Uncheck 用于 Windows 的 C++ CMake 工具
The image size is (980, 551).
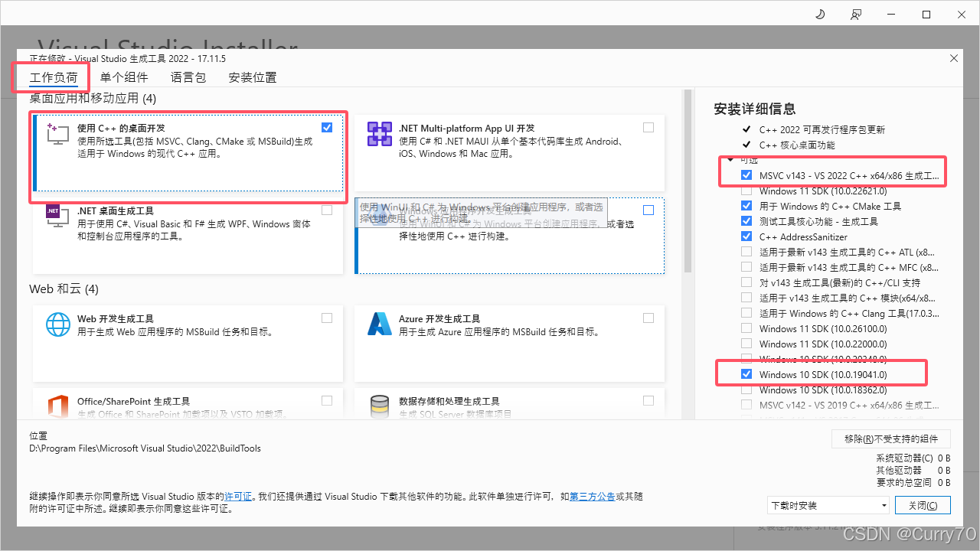(x=746, y=206)
